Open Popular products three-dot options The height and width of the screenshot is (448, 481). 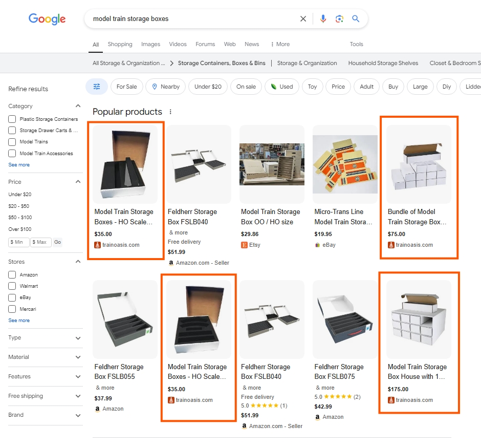click(x=170, y=112)
